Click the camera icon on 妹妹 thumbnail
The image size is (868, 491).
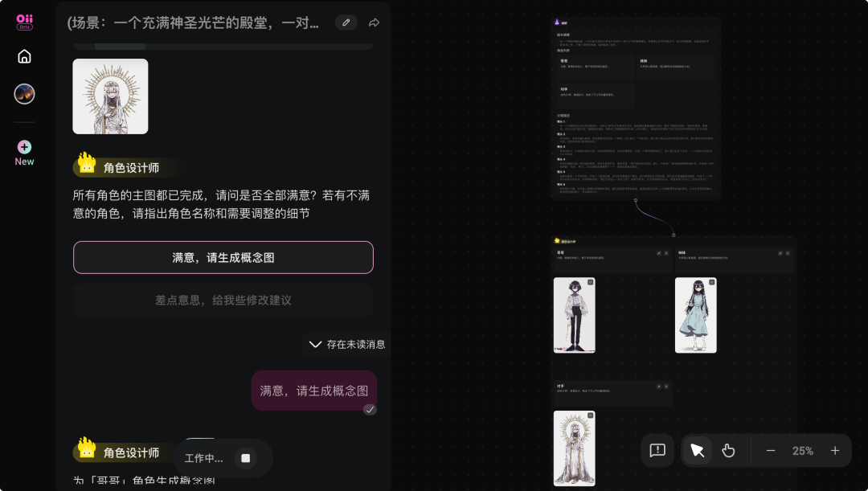pyautogui.click(x=711, y=283)
